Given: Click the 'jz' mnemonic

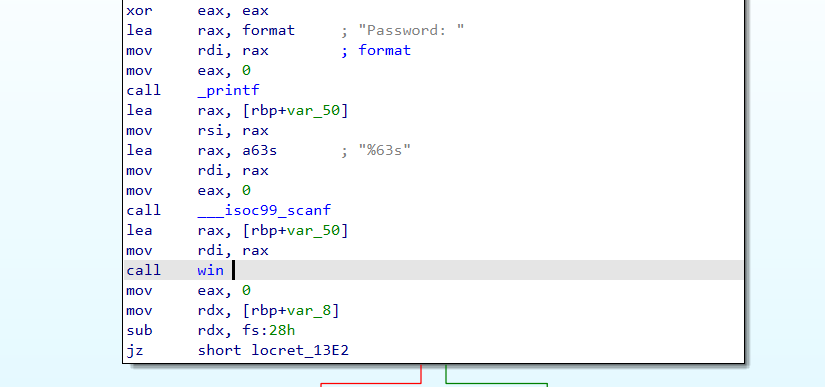Looking at the screenshot, I should click(x=135, y=350).
